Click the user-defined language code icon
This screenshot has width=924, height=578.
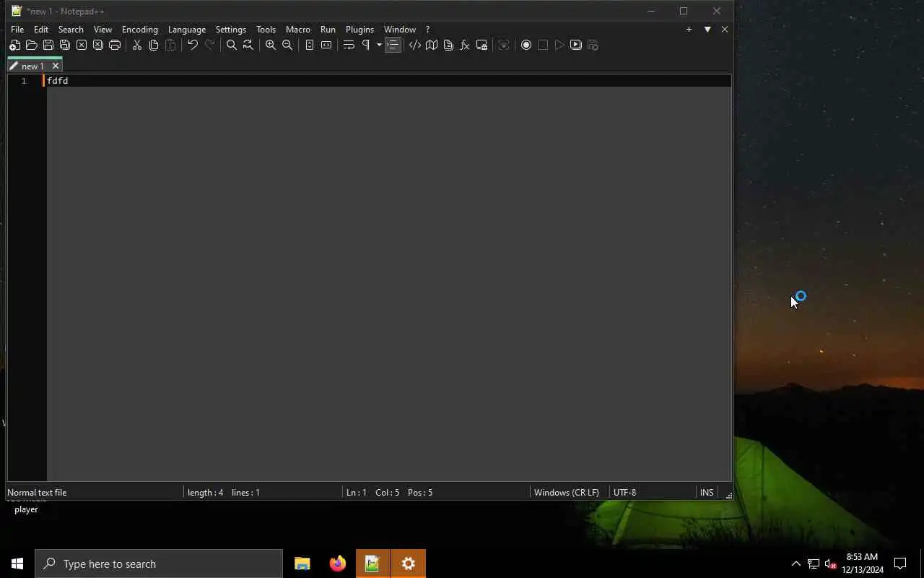coord(414,45)
